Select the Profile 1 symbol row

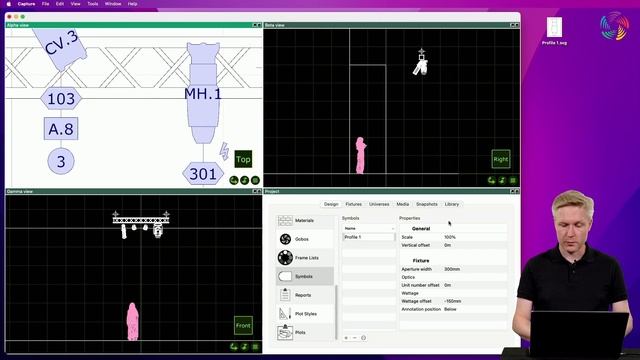pos(369,237)
